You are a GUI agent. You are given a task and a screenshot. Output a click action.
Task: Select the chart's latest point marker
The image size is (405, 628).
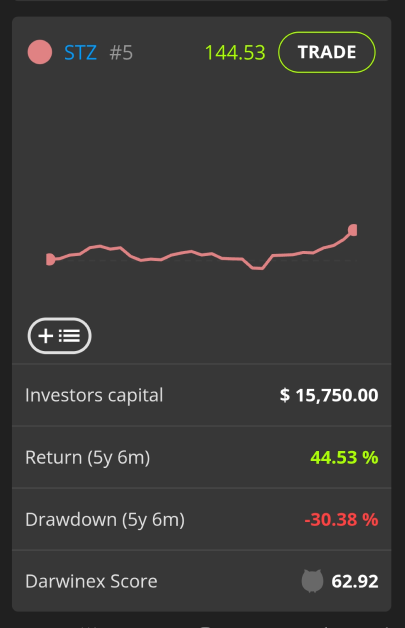[353, 230]
